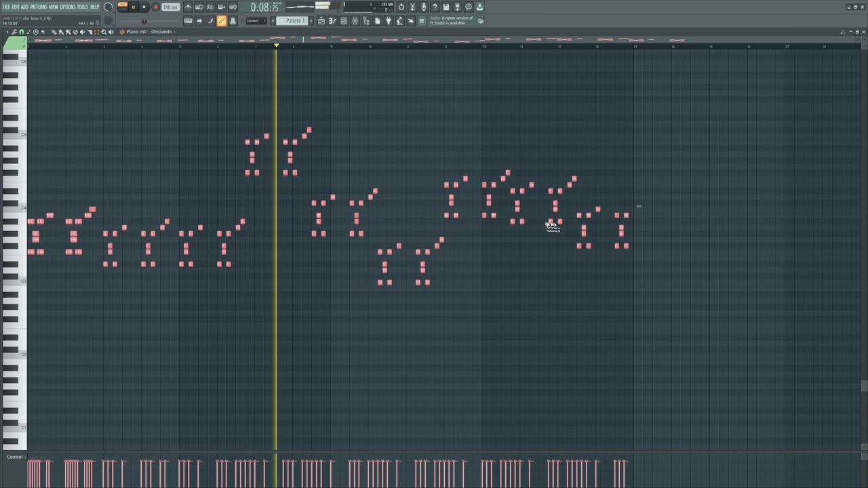Screen dimensions: 868x488
Task: Select the zoom magnifier tool
Action: click(x=104, y=32)
